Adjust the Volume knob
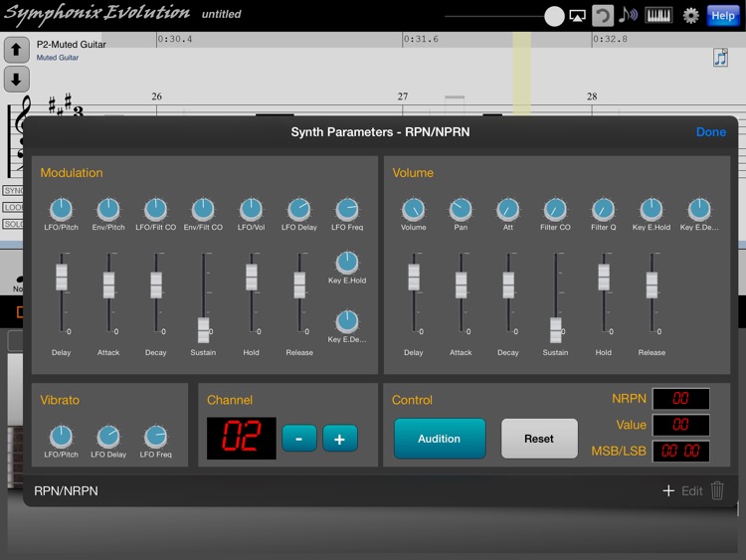This screenshot has height=560, width=746. (x=414, y=209)
